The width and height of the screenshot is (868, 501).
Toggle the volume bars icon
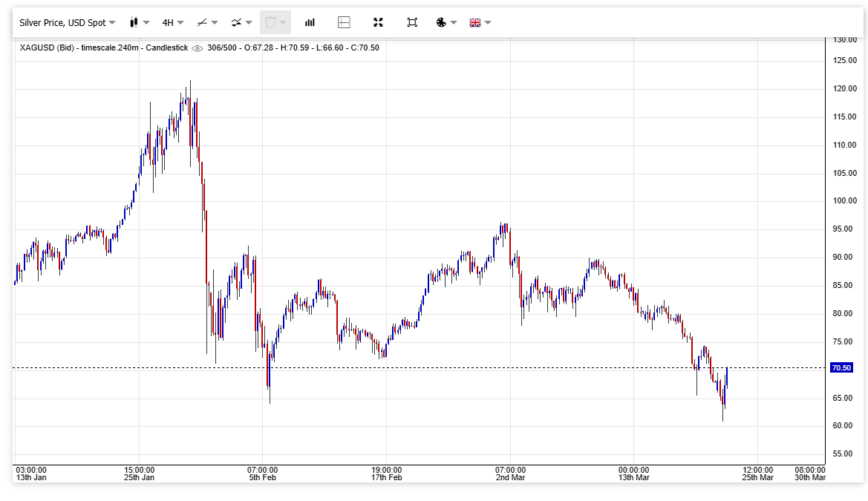310,22
